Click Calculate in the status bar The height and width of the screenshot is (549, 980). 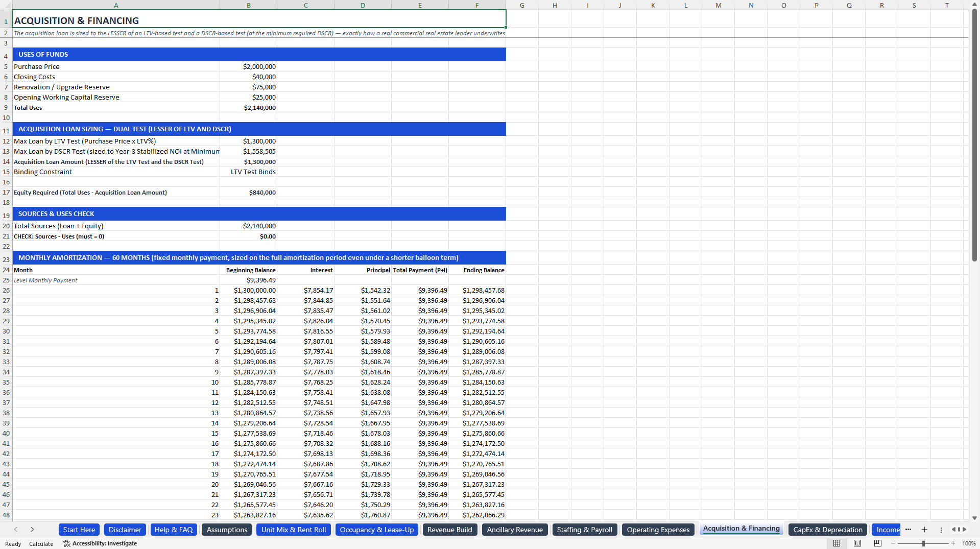[41, 544]
